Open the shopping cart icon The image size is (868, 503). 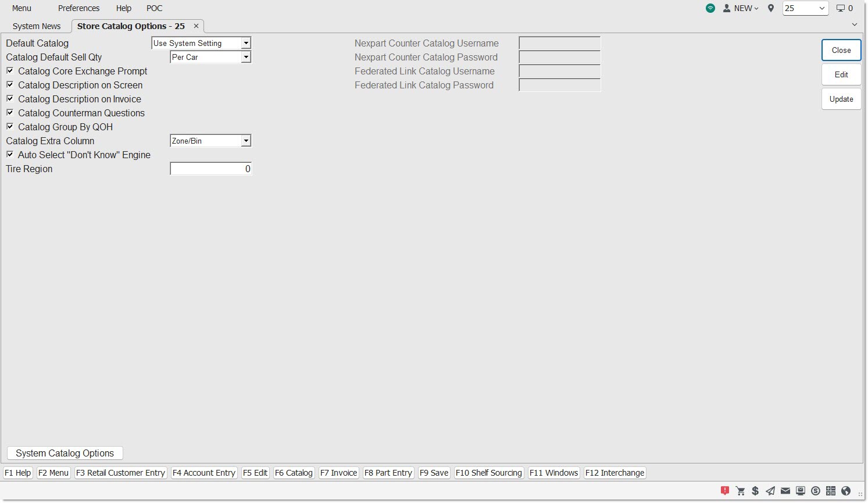740,491
